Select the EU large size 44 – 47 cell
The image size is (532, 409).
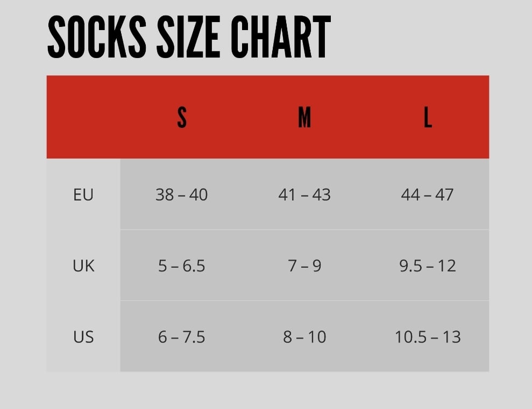tap(428, 195)
